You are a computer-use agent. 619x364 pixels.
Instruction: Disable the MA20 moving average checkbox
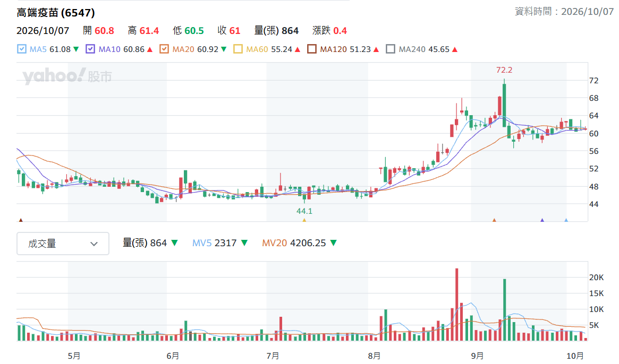tap(164, 49)
